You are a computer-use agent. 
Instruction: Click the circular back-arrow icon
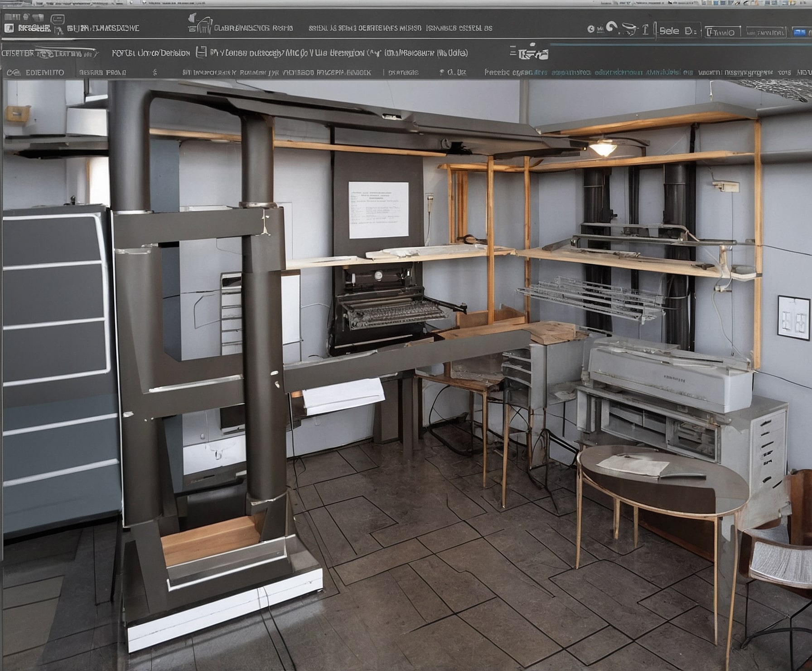pos(591,29)
